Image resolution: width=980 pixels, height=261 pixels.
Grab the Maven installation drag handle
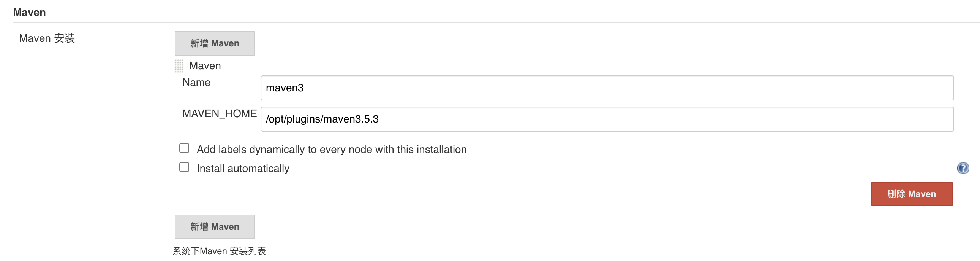click(x=179, y=66)
